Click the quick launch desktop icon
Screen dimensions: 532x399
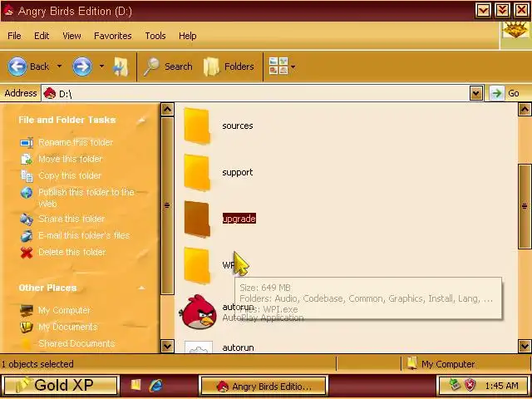coord(135,385)
